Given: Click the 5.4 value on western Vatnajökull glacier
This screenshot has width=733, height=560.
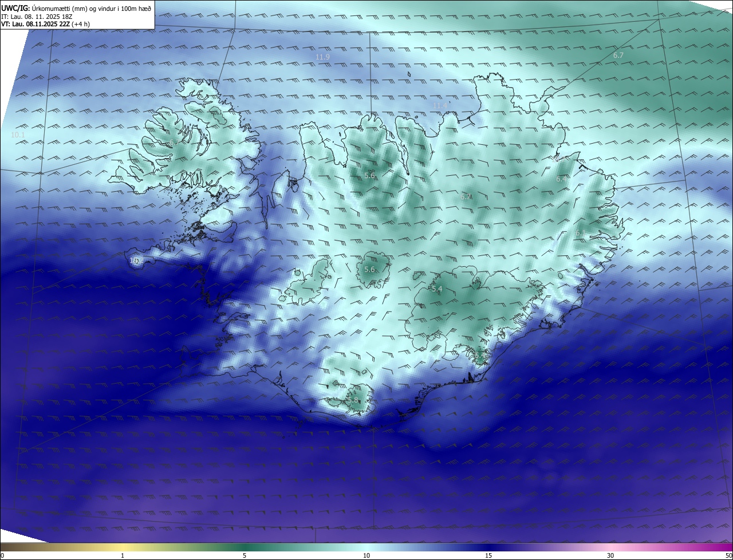Looking at the screenshot, I should click(437, 289).
